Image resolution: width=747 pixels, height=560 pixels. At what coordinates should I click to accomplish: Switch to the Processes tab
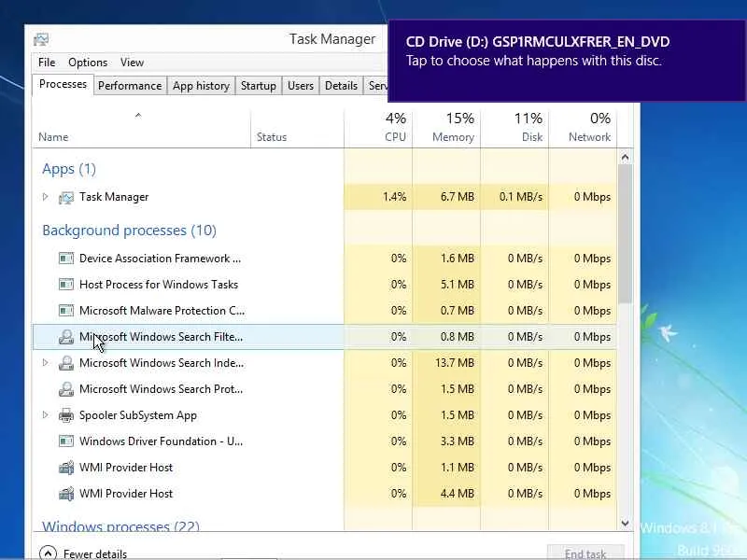click(x=63, y=84)
